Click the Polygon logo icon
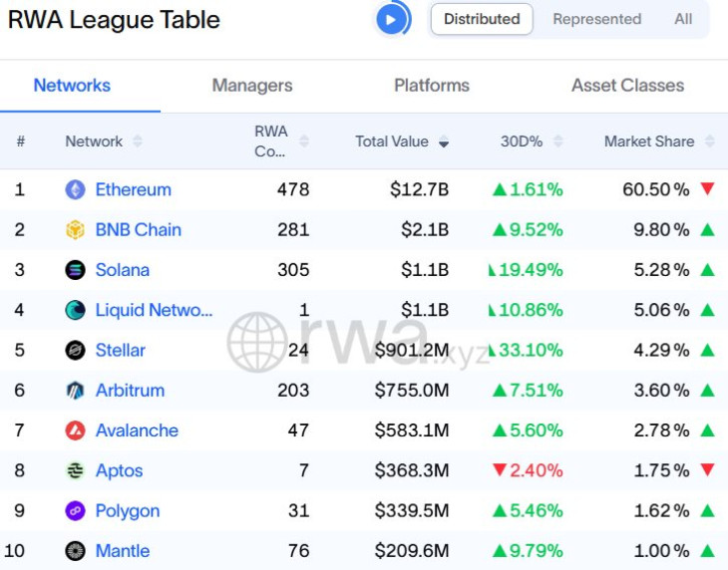Viewport: 728px width, 570px height. pyautogui.click(x=76, y=511)
